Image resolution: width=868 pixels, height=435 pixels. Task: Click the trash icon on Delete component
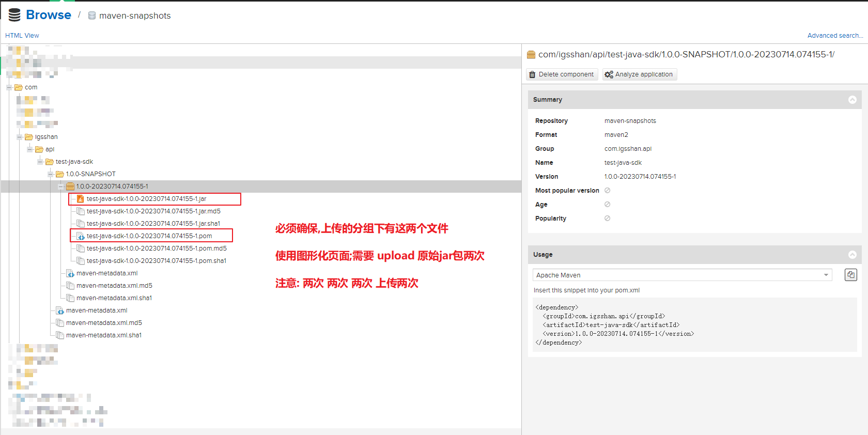click(x=532, y=74)
